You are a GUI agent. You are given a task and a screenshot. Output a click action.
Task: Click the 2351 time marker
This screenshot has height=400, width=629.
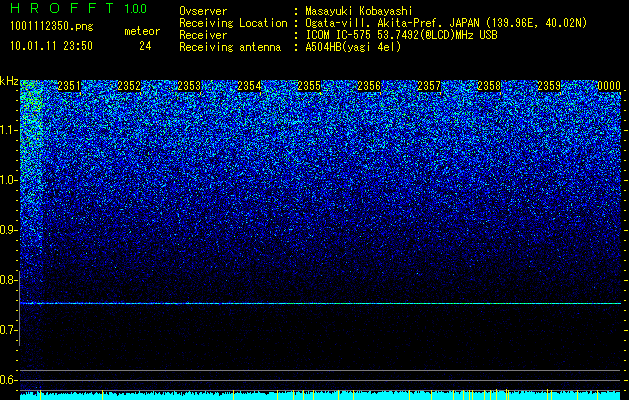point(69,86)
